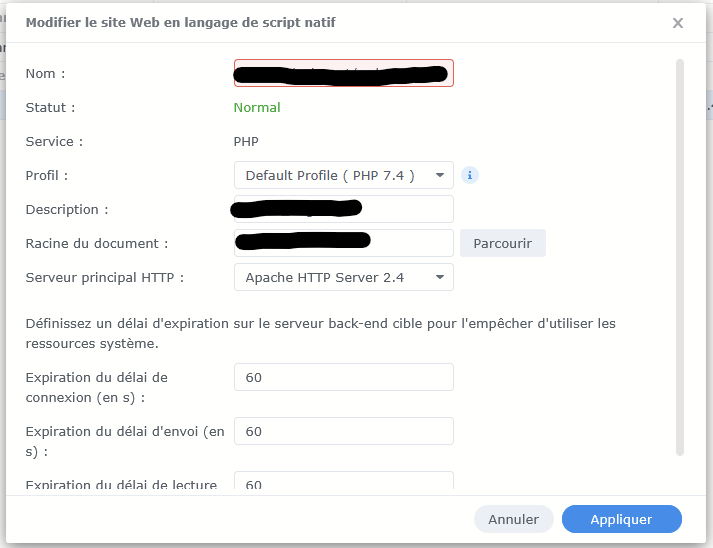Viewport: 713px width, 548px height.
Task: Close the dialog with the X icon
Action: click(x=678, y=23)
